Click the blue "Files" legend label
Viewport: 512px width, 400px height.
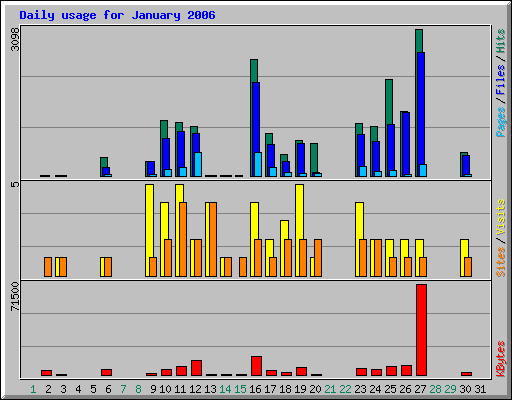[501, 79]
